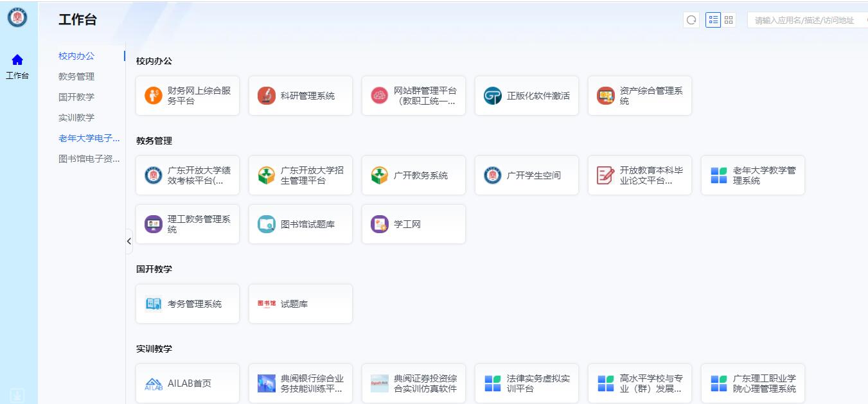
Task: Open the AILAB首页 card
Action: point(188,383)
